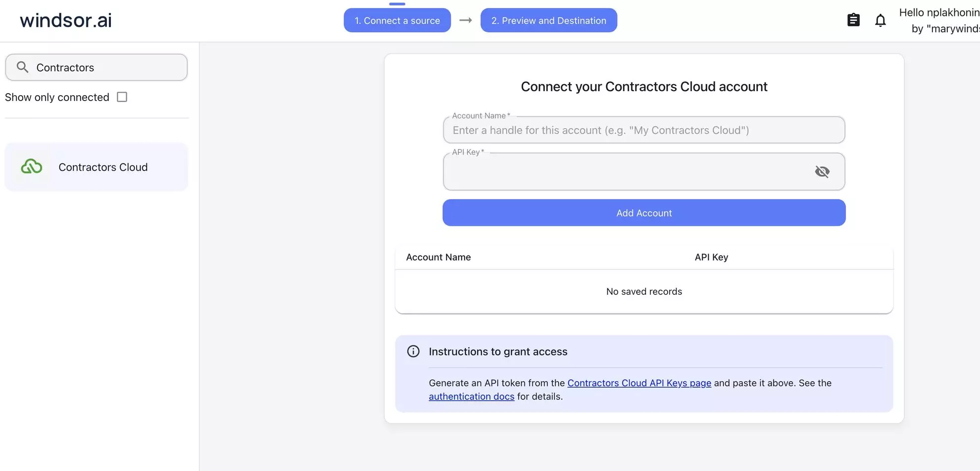Click Connect your Contractors Cloud account heading
This screenshot has width=980, height=471.
pyautogui.click(x=644, y=87)
